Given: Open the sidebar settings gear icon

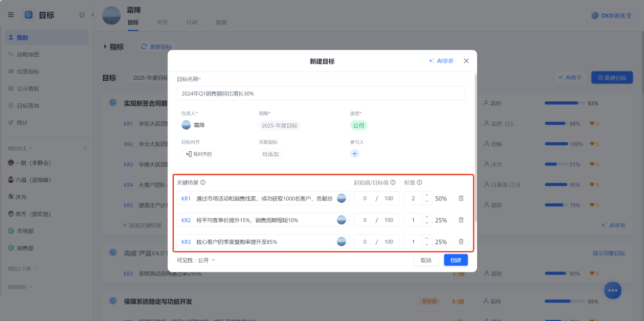Looking at the screenshot, I should pyautogui.click(x=82, y=15).
